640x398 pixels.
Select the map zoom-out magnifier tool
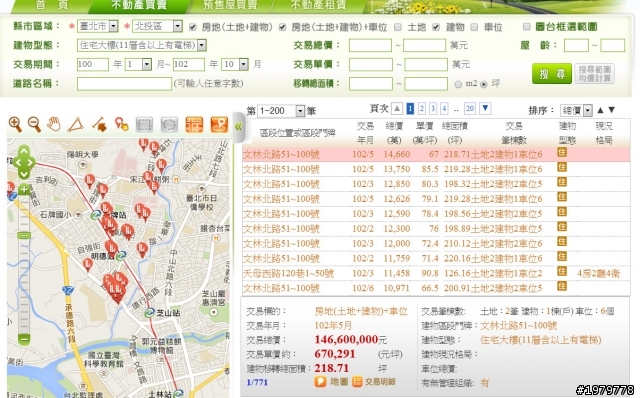[x=34, y=125]
